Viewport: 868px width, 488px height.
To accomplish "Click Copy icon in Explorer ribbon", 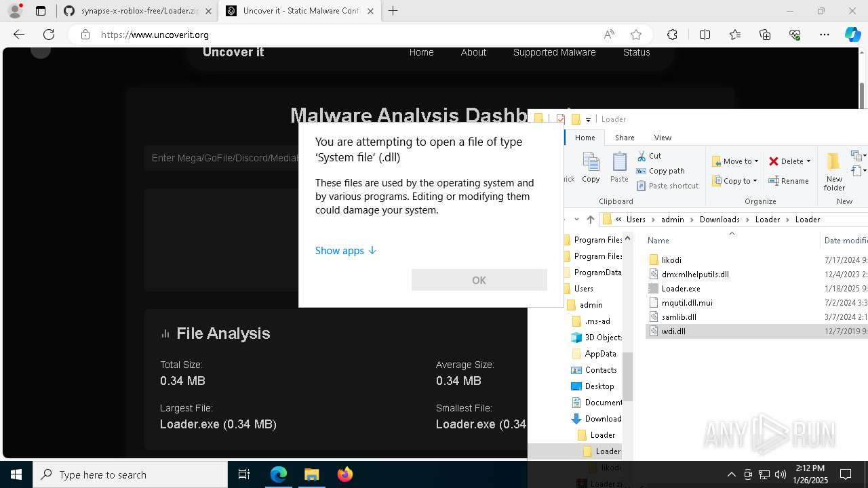I will 591,167.
